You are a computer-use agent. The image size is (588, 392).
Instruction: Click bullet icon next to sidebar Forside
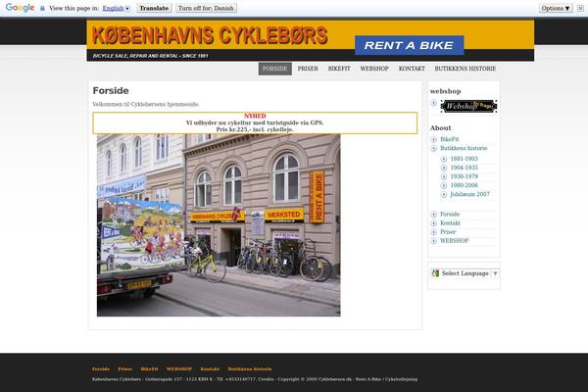(x=433, y=215)
